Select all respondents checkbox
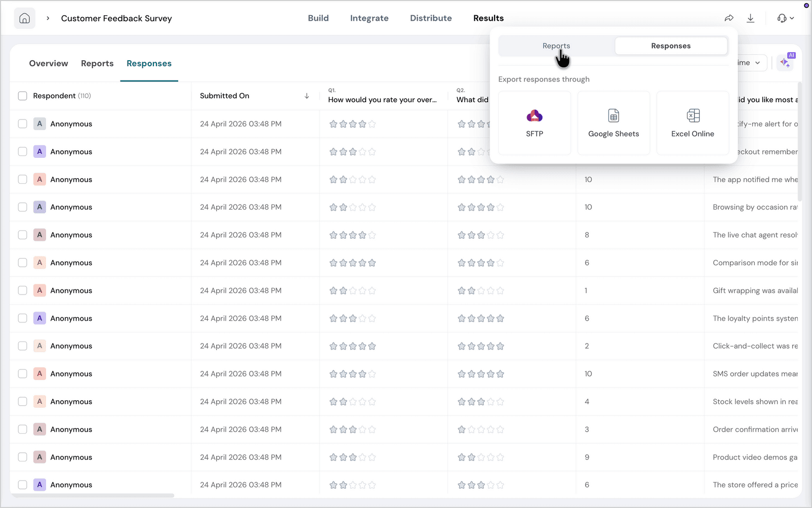Image resolution: width=812 pixels, height=508 pixels. [x=22, y=96]
